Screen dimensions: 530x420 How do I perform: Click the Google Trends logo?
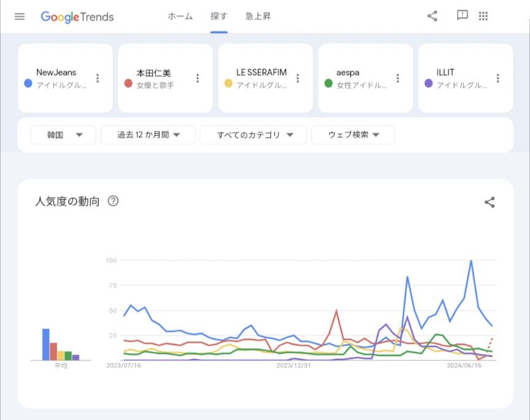[x=77, y=17]
